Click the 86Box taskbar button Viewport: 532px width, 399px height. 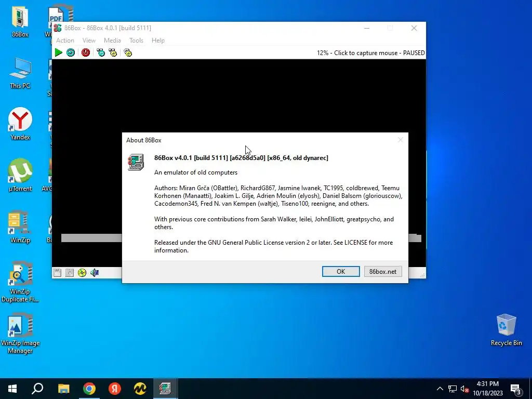[x=165, y=389]
